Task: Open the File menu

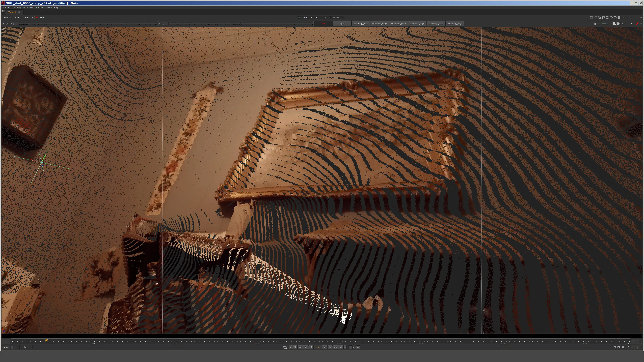Action: 4,8
